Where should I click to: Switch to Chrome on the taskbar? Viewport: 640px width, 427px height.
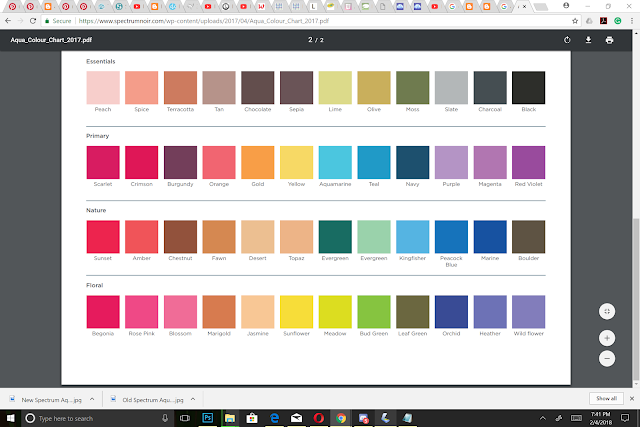pos(341,418)
